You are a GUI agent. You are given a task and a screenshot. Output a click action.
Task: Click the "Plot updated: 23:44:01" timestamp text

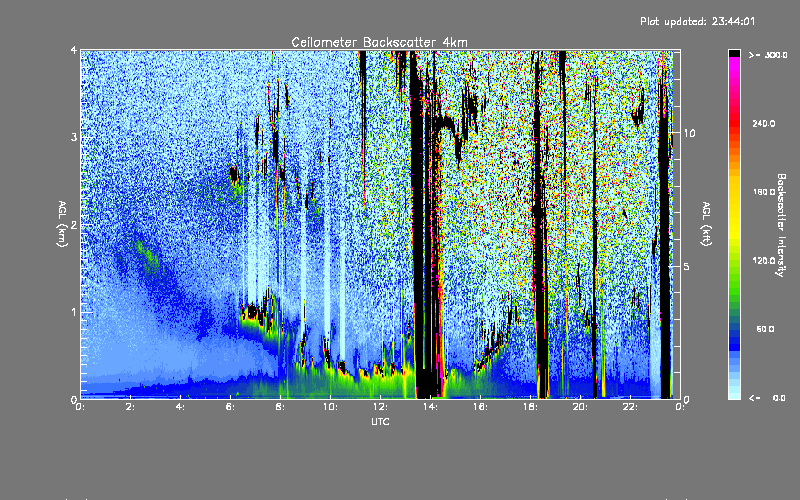pos(697,21)
